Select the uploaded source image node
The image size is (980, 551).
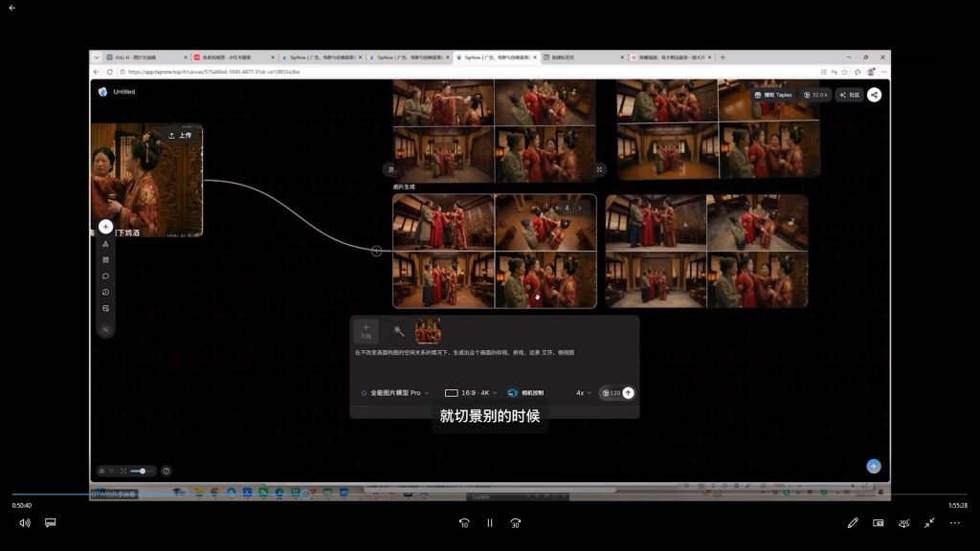pos(146,180)
